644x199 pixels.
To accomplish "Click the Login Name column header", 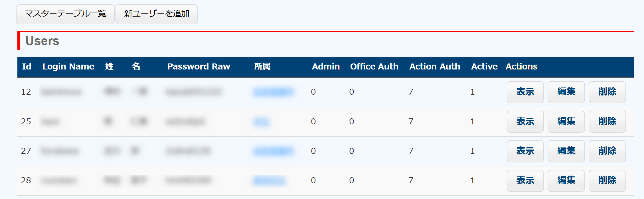I will point(68,67).
